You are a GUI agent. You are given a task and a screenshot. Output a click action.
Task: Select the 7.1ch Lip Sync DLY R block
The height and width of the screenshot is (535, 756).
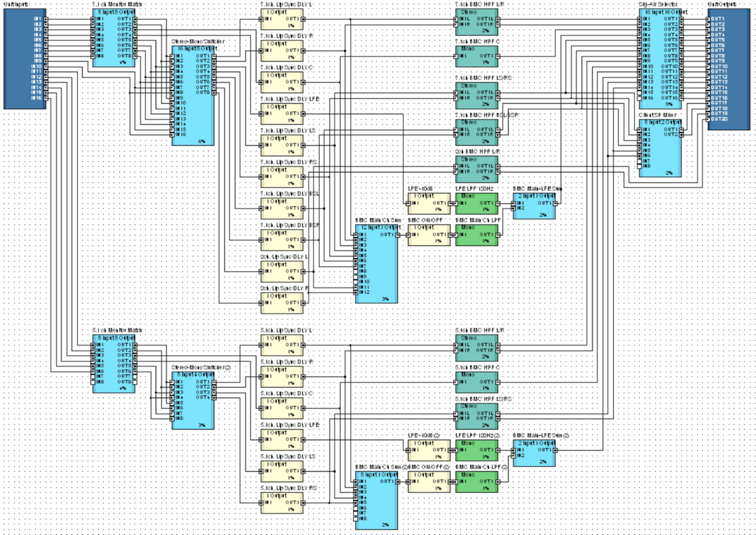[x=282, y=51]
